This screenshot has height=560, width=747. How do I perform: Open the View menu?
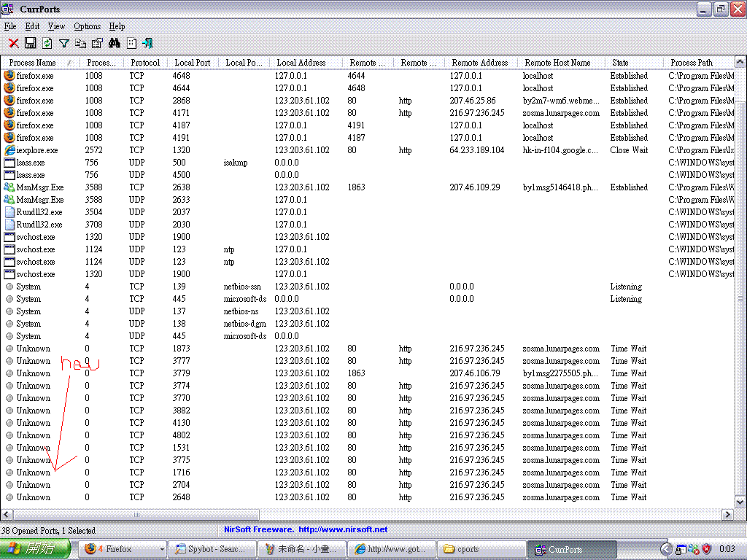(56, 26)
